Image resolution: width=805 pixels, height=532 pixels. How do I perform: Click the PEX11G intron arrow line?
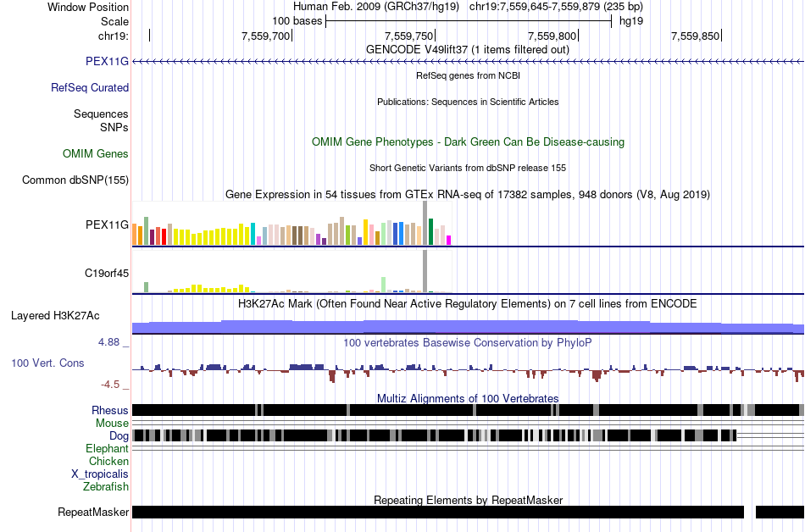469,62
